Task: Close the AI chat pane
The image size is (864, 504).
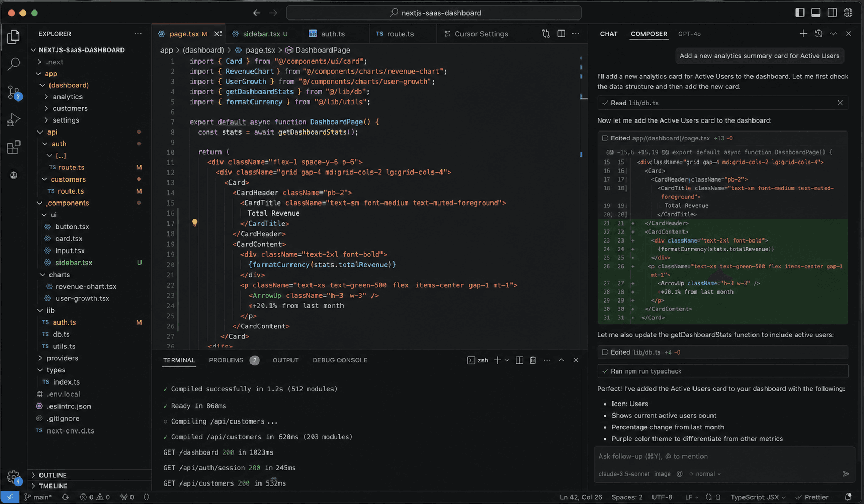Action: click(848, 34)
